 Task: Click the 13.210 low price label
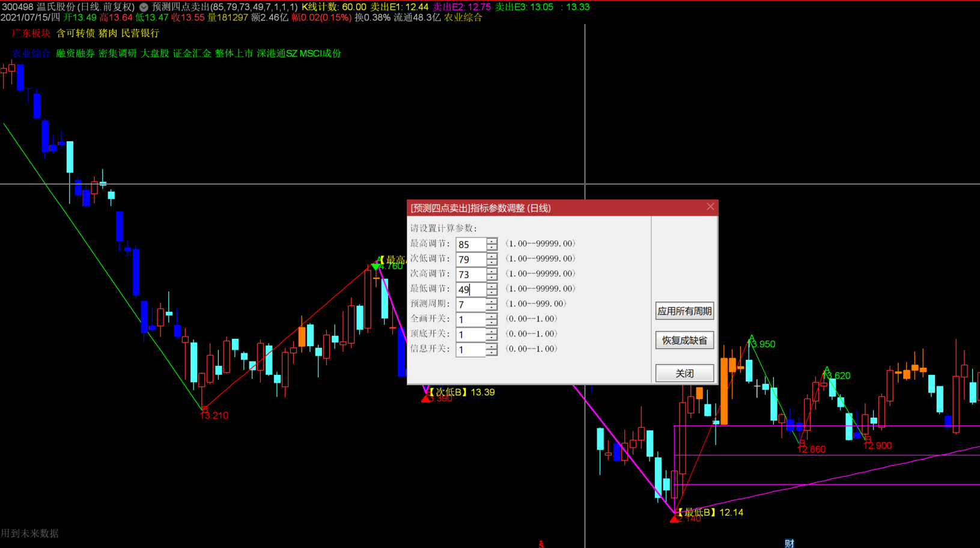point(215,416)
